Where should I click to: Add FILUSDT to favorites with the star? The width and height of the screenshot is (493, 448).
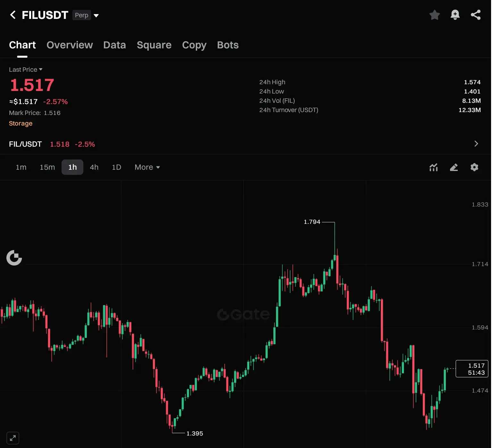pyautogui.click(x=435, y=15)
